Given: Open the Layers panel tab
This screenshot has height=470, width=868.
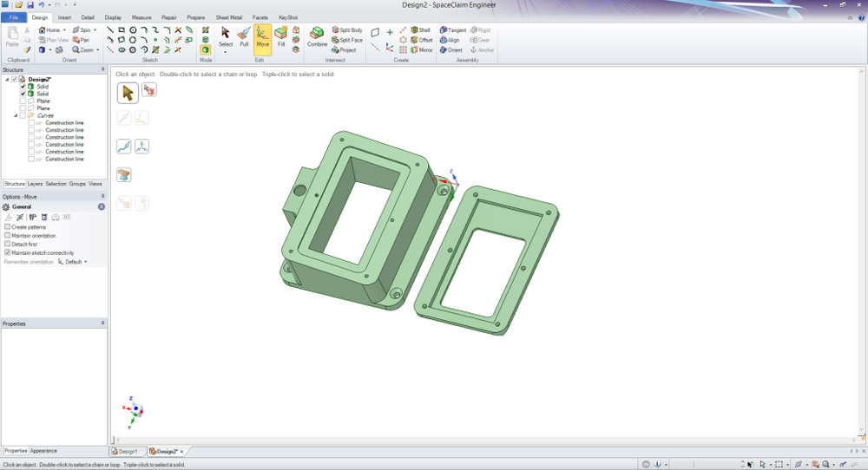Looking at the screenshot, I should (x=35, y=184).
